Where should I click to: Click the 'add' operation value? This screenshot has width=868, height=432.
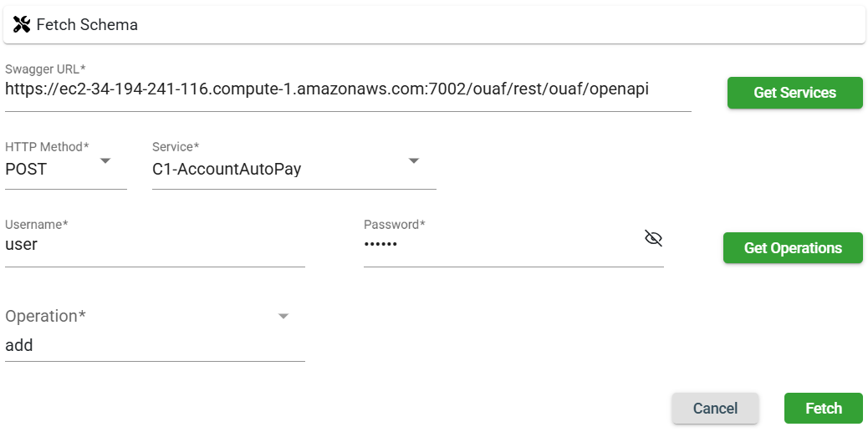tap(19, 345)
